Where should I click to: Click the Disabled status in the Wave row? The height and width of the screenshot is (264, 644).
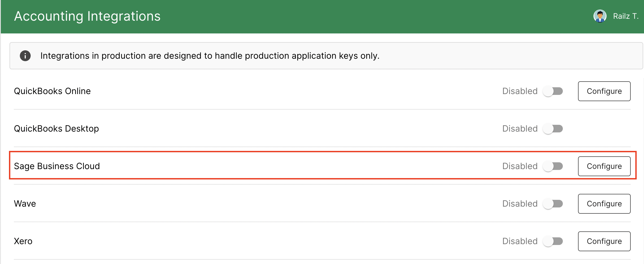520,204
